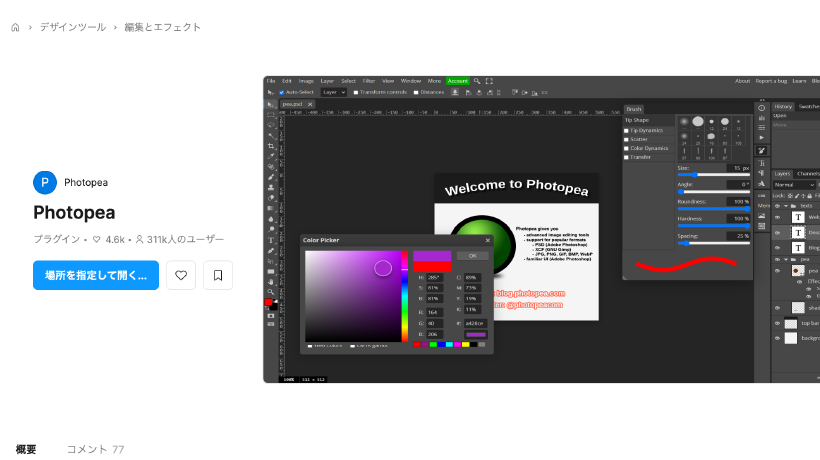820x460 pixels.
Task: Close the Color Picker dialog
Action: click(487, 240)
